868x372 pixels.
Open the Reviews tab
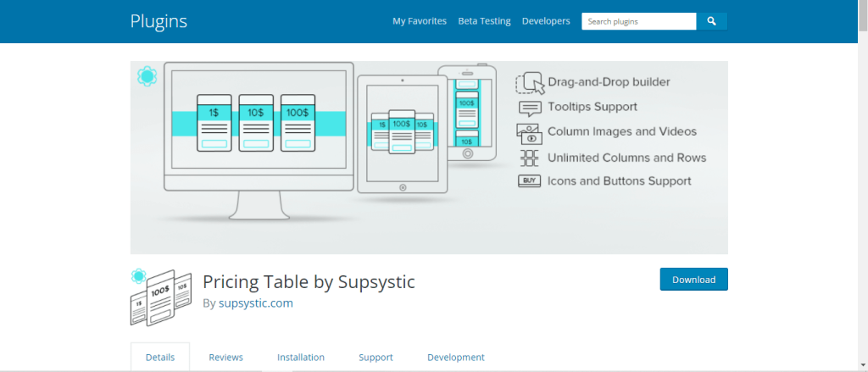tap(225, 358)
